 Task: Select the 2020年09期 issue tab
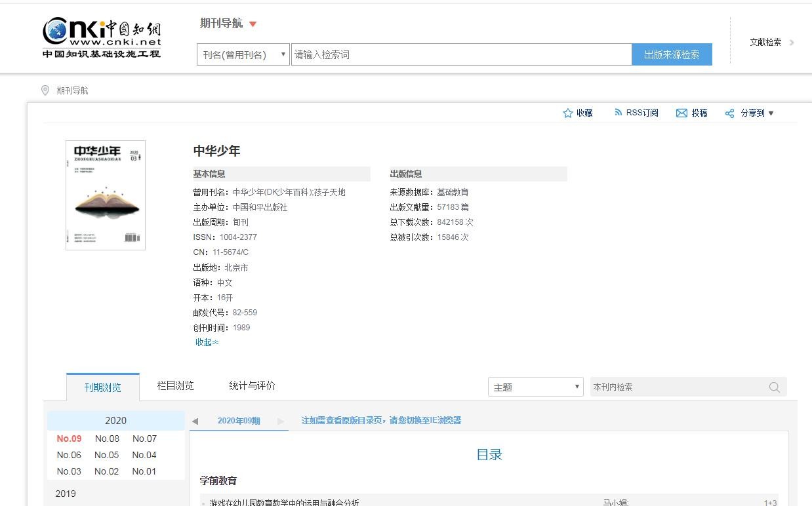239,421
